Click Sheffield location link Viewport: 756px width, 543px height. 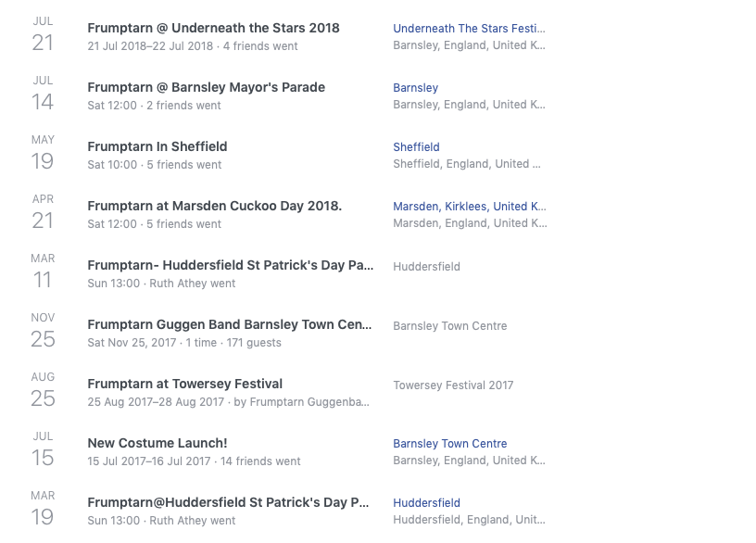[416, 147]
